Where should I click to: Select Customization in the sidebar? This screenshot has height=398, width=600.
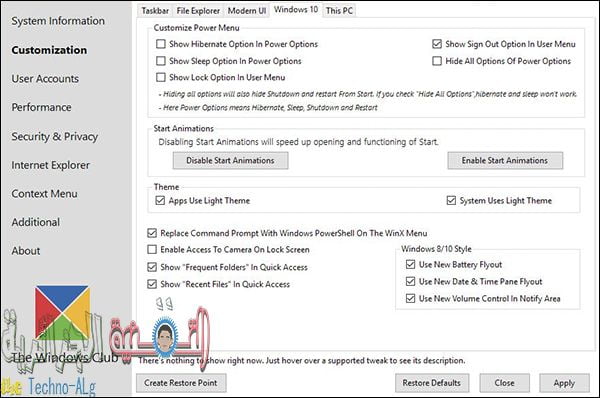49,50
